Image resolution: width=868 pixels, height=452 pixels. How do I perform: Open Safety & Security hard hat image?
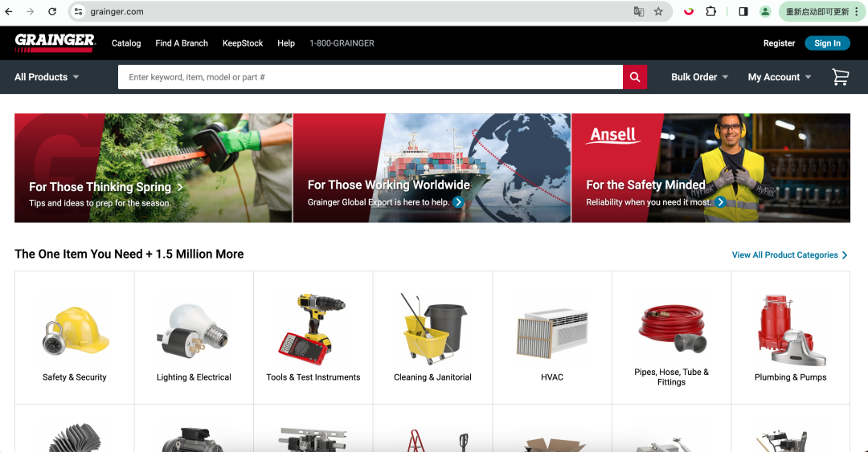(75, 331)
